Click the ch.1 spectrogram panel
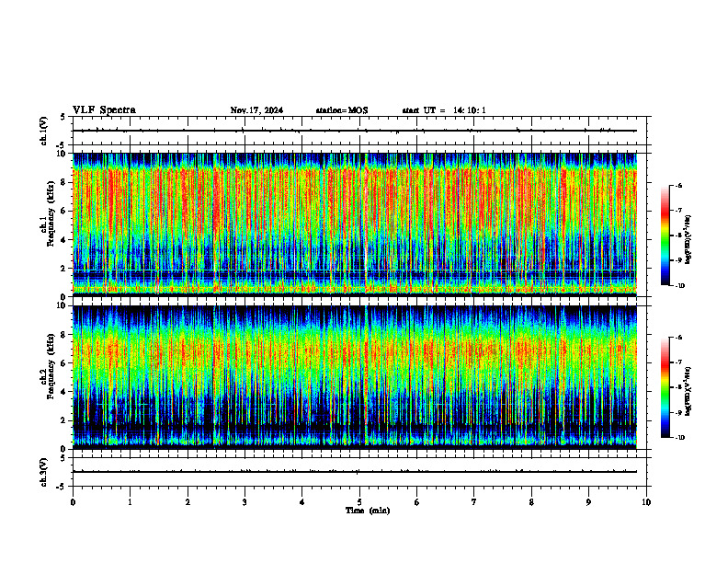728x563 pixels. 355,224
